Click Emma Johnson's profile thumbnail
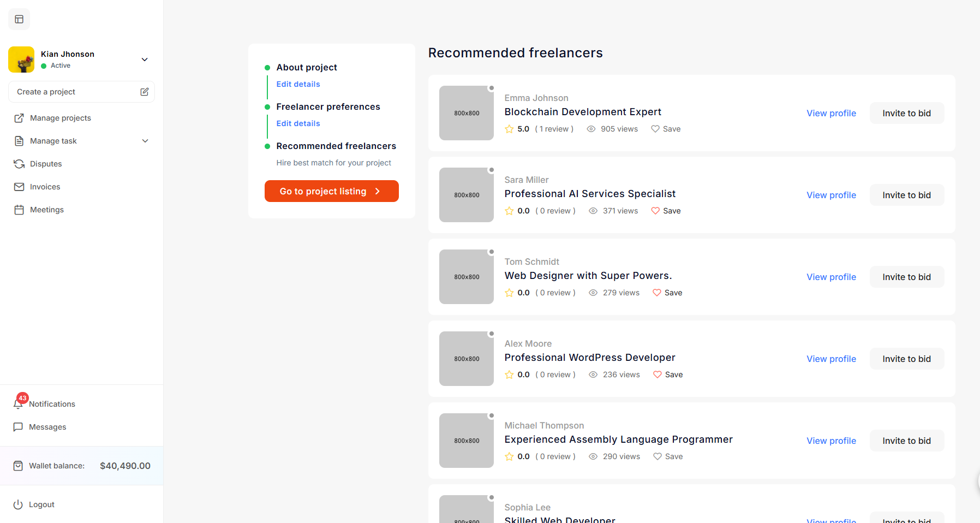980x523 pixels. [467, 113]
